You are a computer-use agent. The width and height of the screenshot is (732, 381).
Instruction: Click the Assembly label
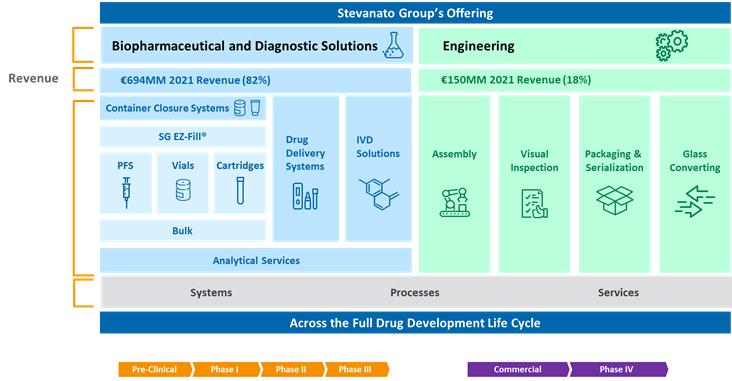pos(454,154)
